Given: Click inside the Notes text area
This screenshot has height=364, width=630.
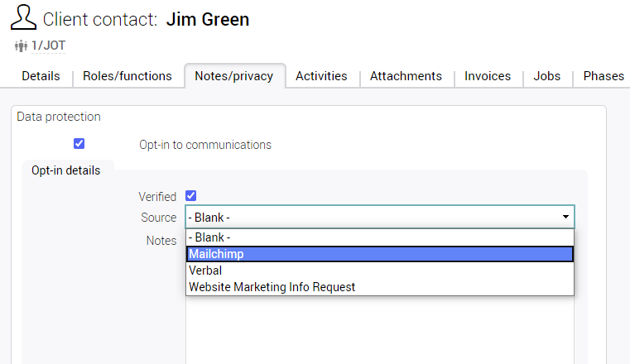Looking at the screenshot, I should pos(379,331).
